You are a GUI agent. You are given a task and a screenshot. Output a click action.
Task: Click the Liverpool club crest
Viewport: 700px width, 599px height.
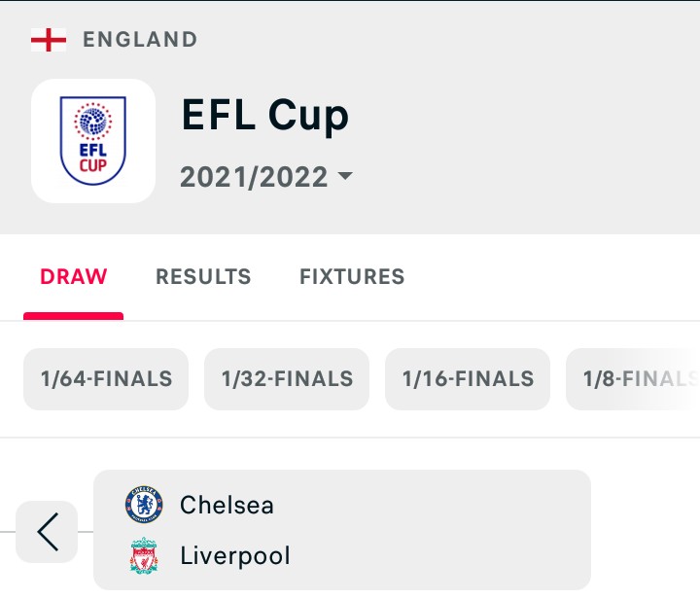pos(144,555)
